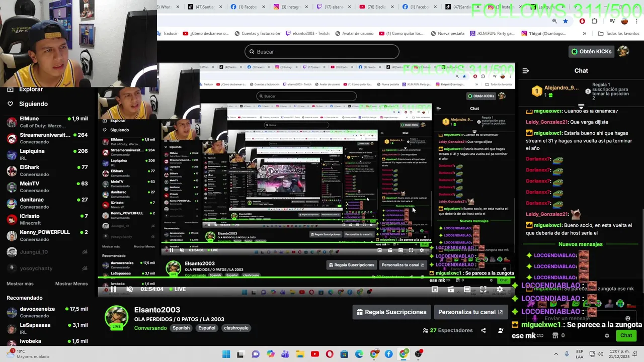Open OBS Studio from taskbar

(x=419, y=354)
